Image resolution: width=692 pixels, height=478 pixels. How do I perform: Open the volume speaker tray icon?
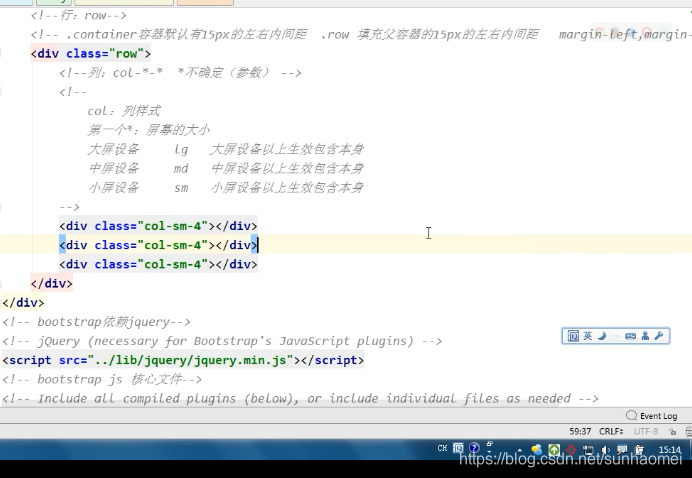pyautogui.click(x=606, y=450)
